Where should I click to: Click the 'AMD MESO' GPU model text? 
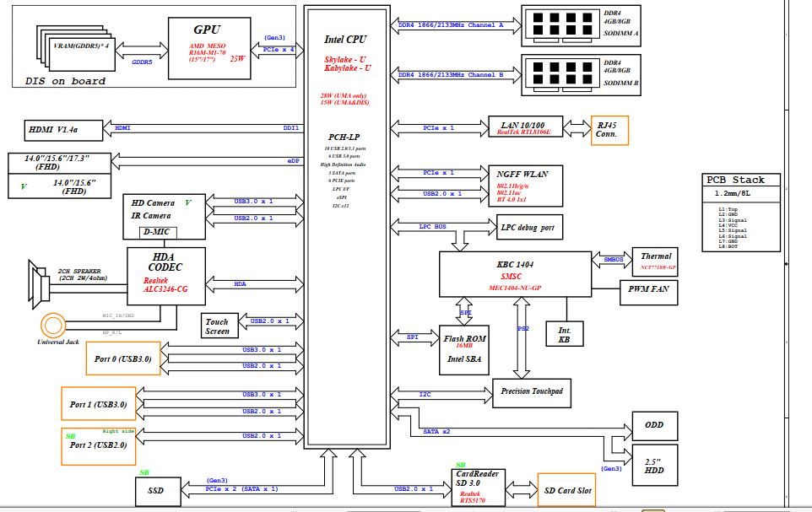tap(207, 46)
